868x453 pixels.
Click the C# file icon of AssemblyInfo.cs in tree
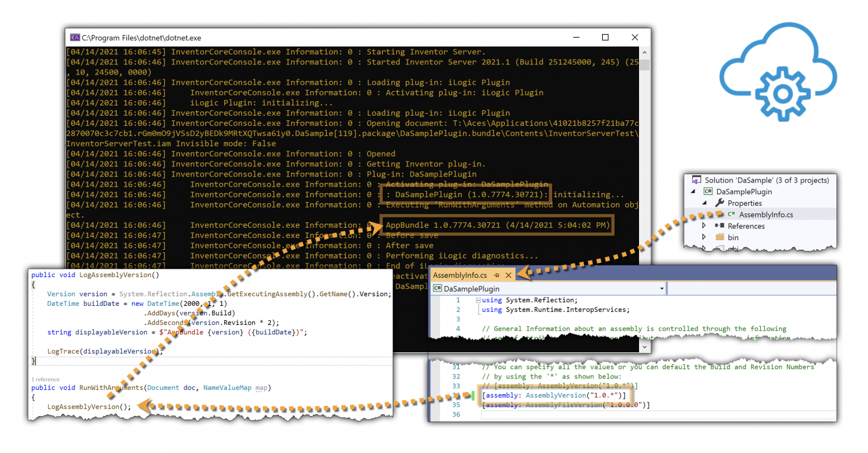[x=731, y=215]
